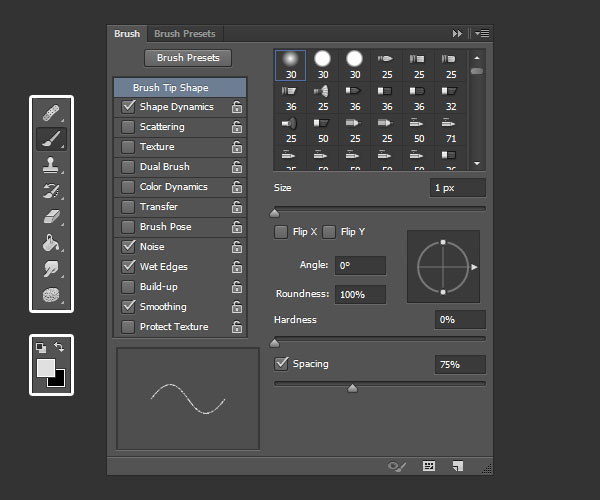Select the Sponge tool
The width and height of the screenshot is (600, 500).
tap(51, 296)
